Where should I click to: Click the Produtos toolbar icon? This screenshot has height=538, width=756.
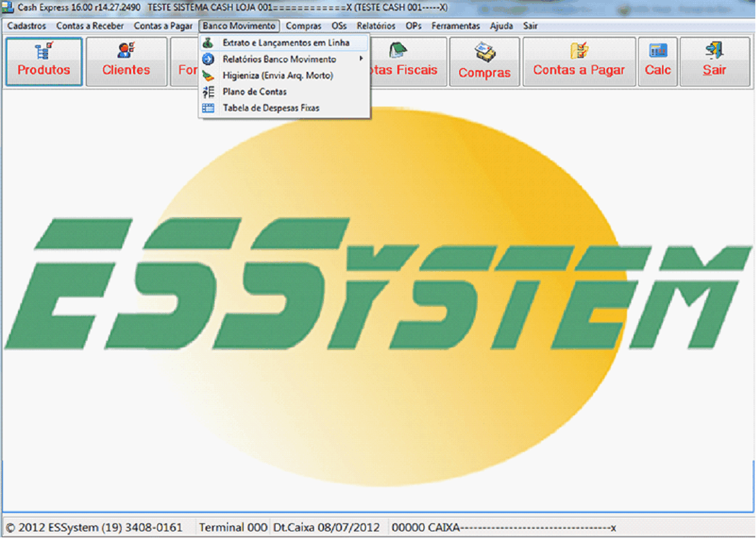tap(44, 51)
